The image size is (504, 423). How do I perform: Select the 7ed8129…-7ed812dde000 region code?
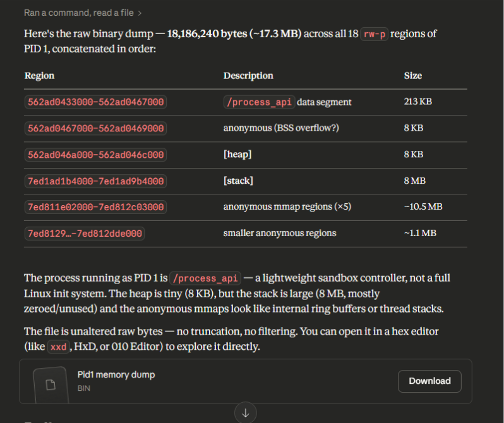click(x=85, y=234)
